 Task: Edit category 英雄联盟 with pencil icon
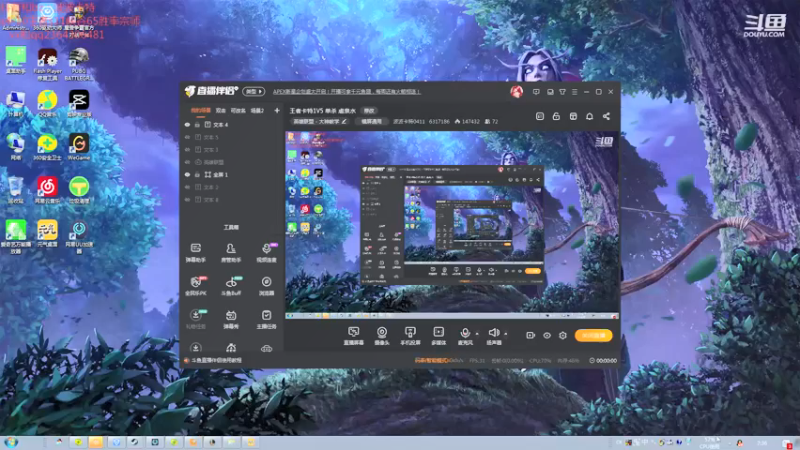(344, 121)
